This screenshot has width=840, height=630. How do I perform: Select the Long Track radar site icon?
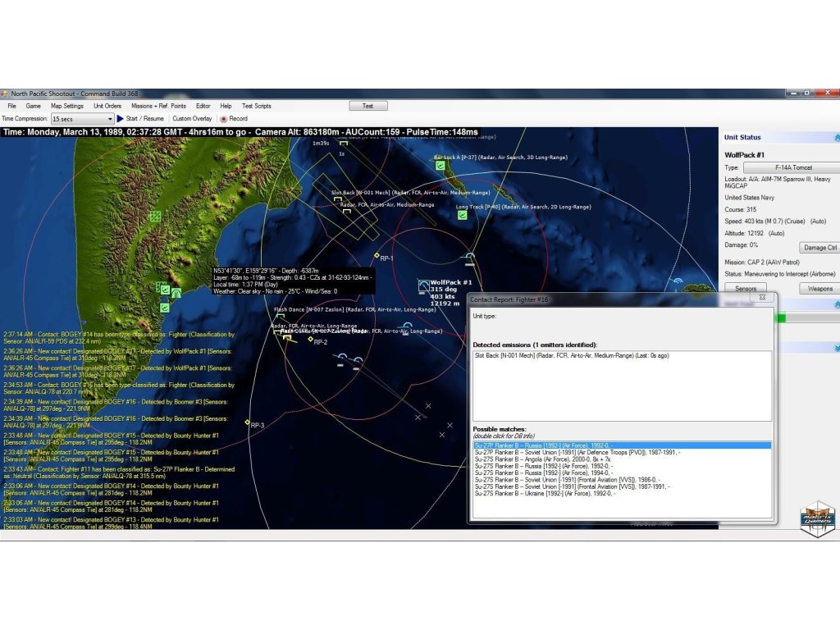pos(463,215)
